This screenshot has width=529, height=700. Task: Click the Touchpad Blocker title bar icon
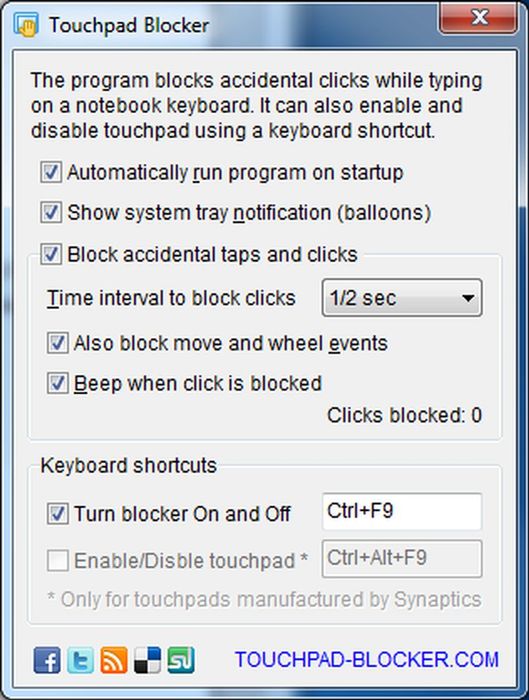coord(25,25)
